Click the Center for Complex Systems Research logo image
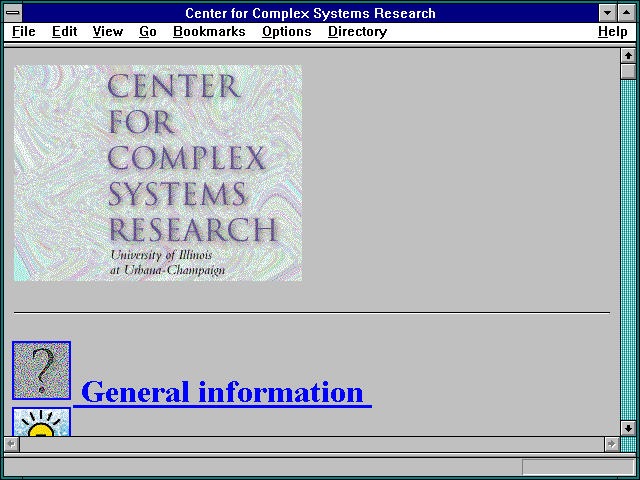This screenshot has height=480, width=640. 158,173
